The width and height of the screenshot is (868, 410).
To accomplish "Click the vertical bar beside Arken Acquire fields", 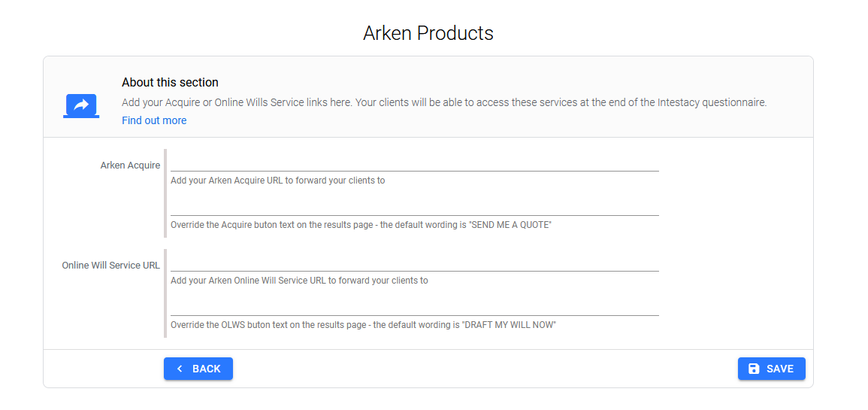I will tap(165, 193).
